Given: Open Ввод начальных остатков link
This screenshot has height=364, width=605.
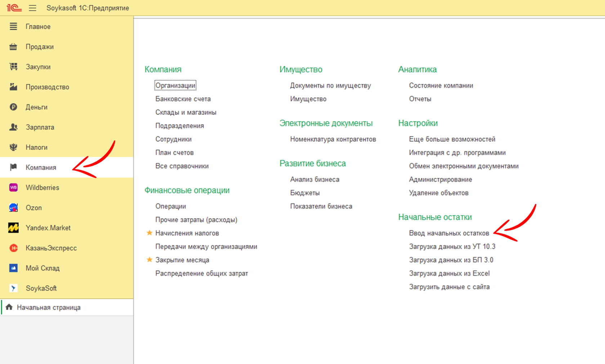Looking at the screenshot, I should click(449, 233).
